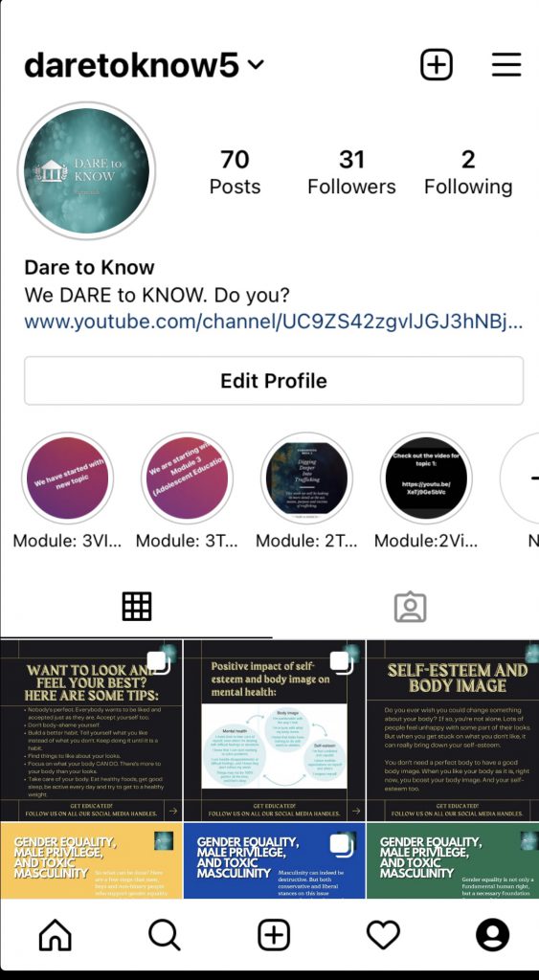Switch to the tagged photos tab icon
This screenshot has width=539, height=980.
click(410, 607)
